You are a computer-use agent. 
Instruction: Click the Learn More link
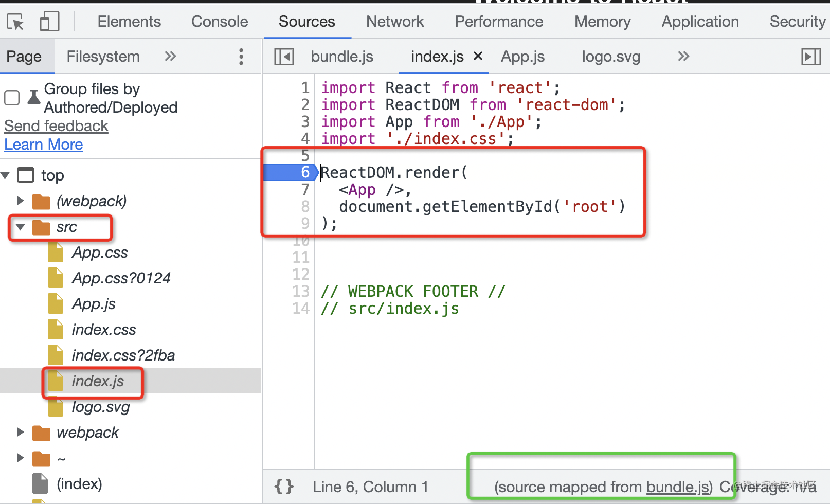[44, 145]
